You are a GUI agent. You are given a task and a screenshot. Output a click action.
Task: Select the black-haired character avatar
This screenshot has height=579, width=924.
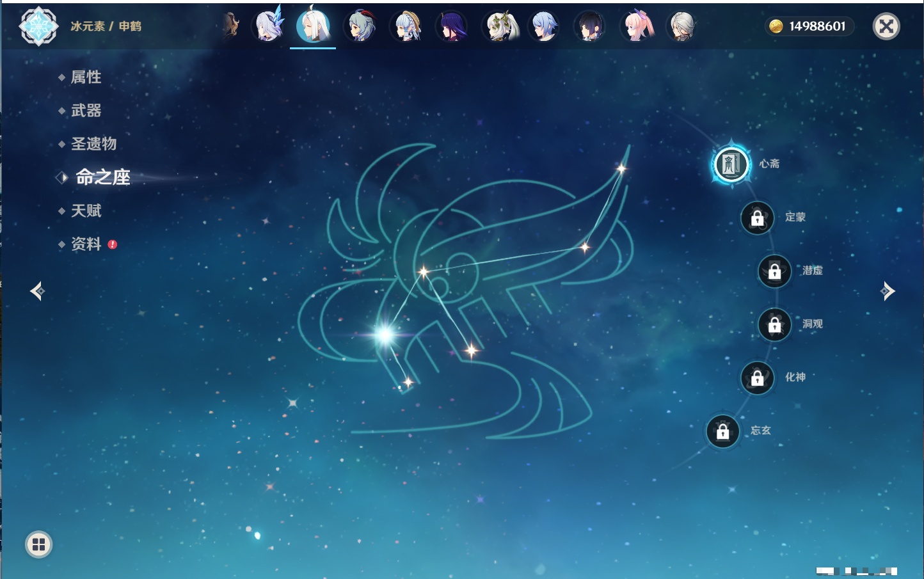[589, 26]
